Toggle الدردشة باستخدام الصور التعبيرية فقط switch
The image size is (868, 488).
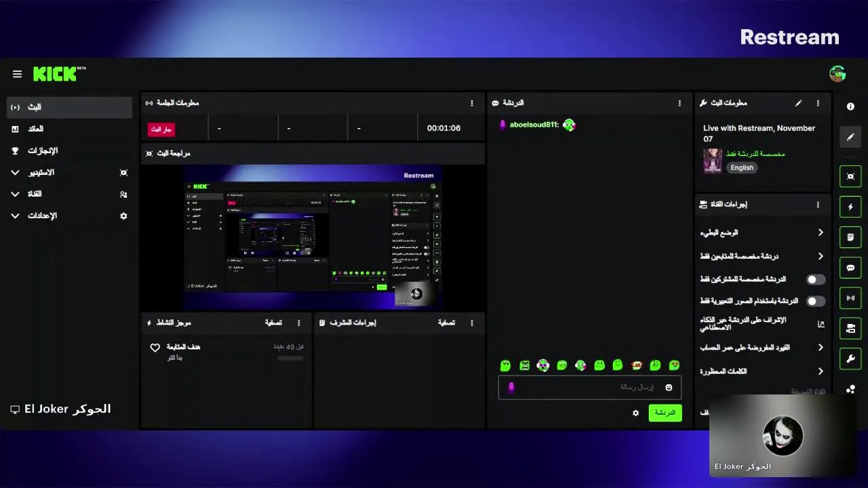point(815,301)
